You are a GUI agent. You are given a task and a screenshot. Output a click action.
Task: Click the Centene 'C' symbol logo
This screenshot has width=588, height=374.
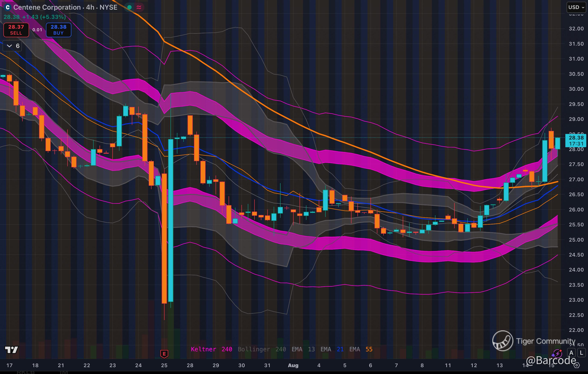(x=7, y=7)
